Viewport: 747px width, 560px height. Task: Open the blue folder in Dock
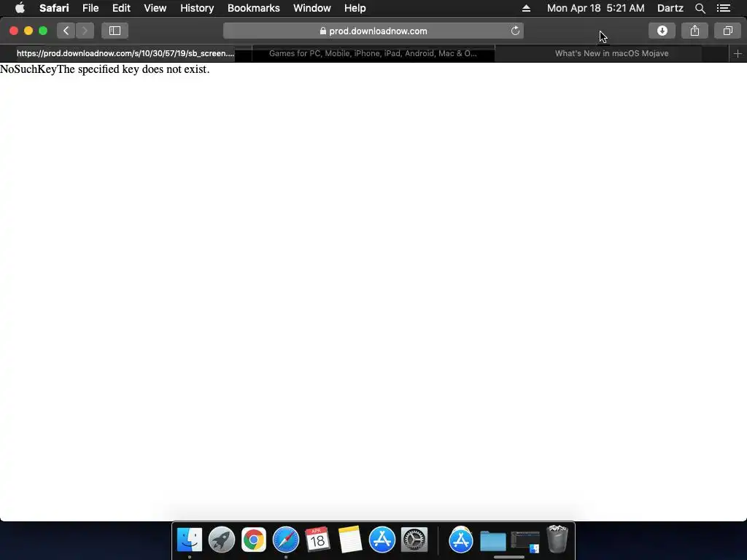[x=493, y=541]
